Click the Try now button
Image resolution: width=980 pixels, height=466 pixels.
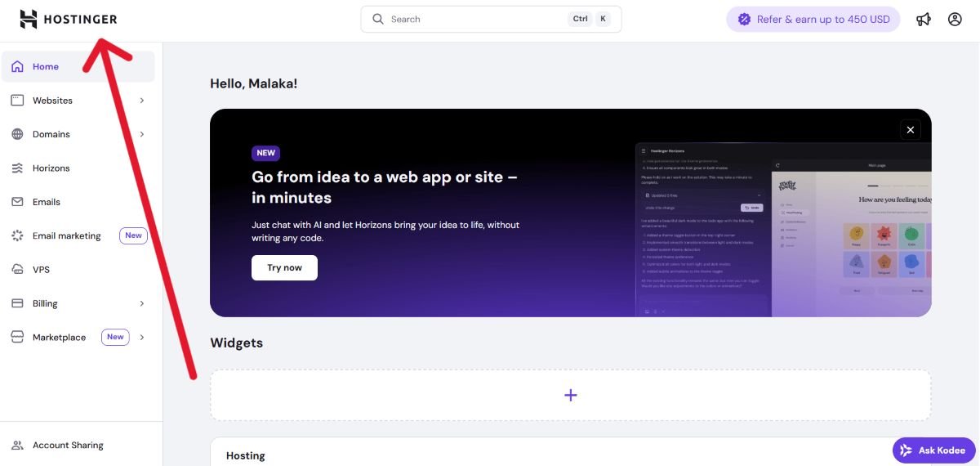click(x=284, y=267)
